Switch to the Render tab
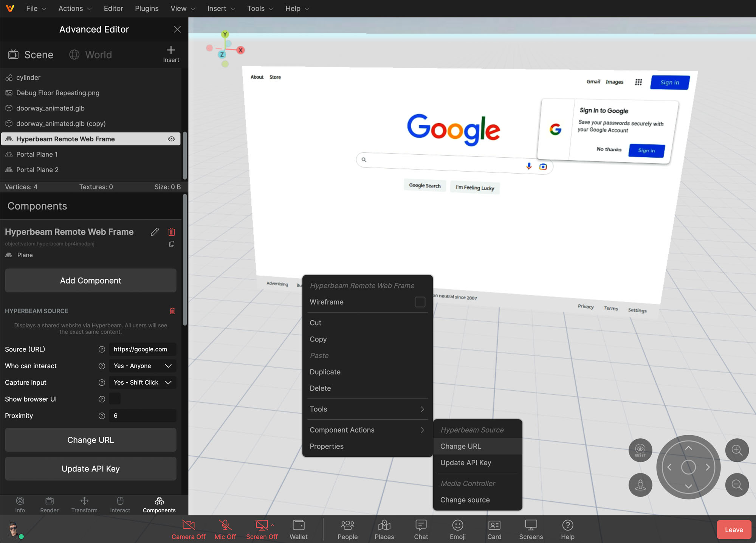The image size is (756, 543). [49, 505]
